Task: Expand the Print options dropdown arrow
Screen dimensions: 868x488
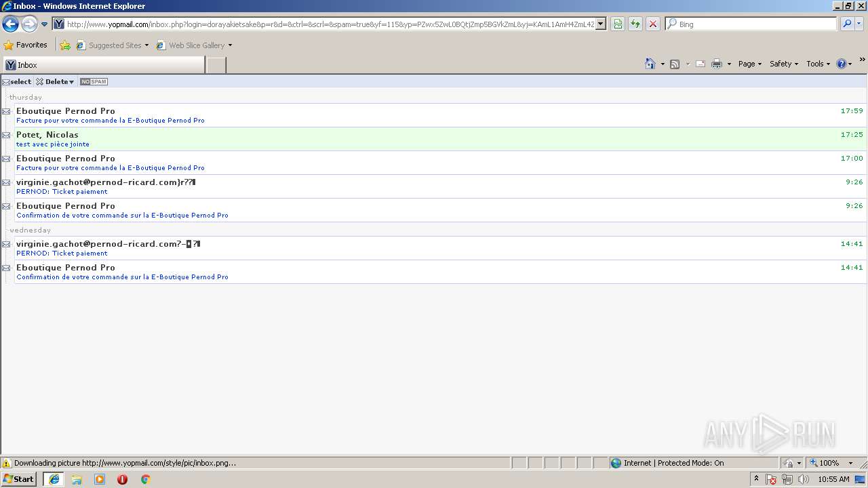Action: (729, 64)
